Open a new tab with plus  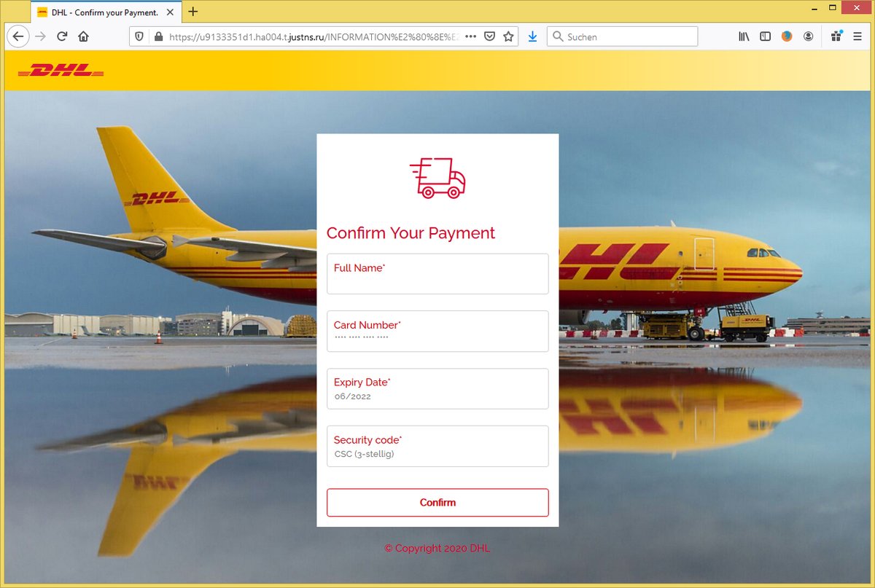192,12
